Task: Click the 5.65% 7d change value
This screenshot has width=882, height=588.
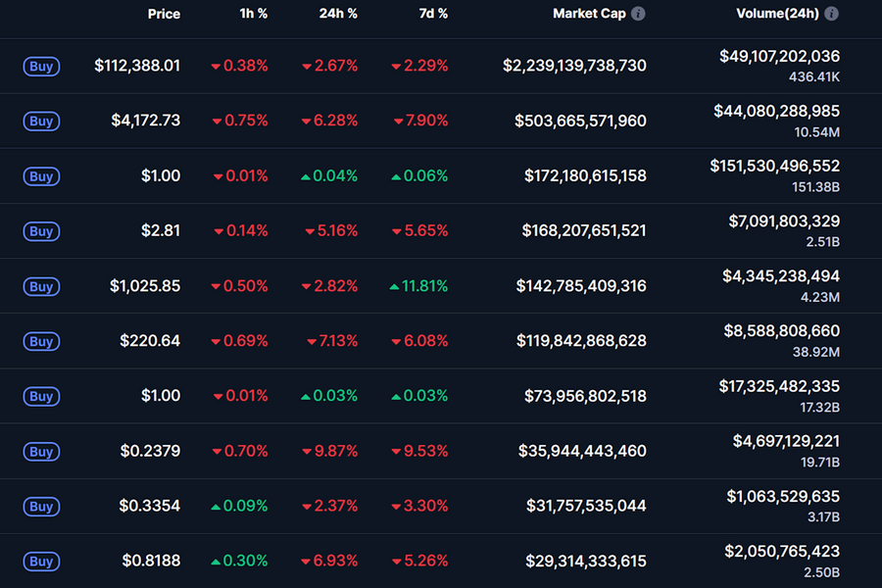Action: [419, 230]
